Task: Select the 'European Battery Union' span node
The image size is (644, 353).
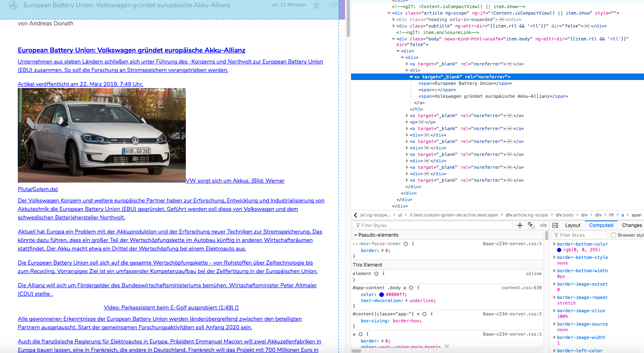Action: [465, 83]
